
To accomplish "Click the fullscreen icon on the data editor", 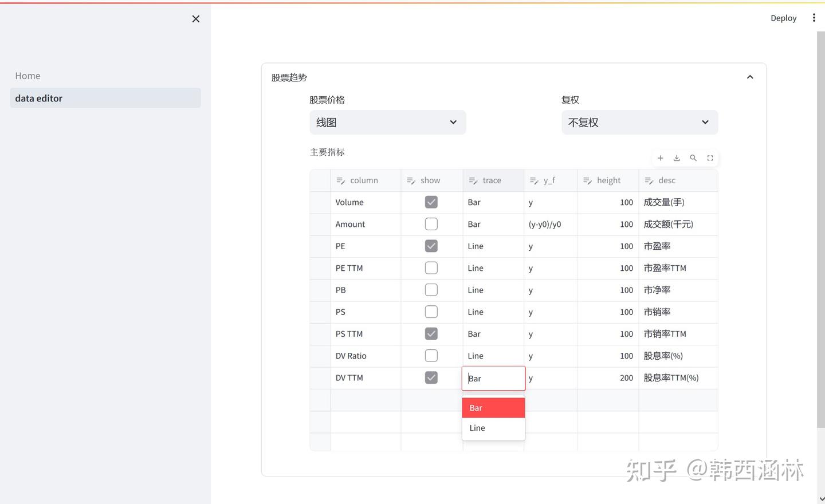I will pyautogui.click(x=710, y=157).
